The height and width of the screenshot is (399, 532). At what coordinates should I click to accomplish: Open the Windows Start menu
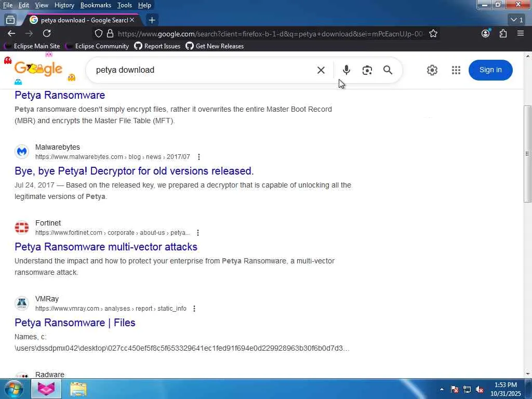point(14,389)
